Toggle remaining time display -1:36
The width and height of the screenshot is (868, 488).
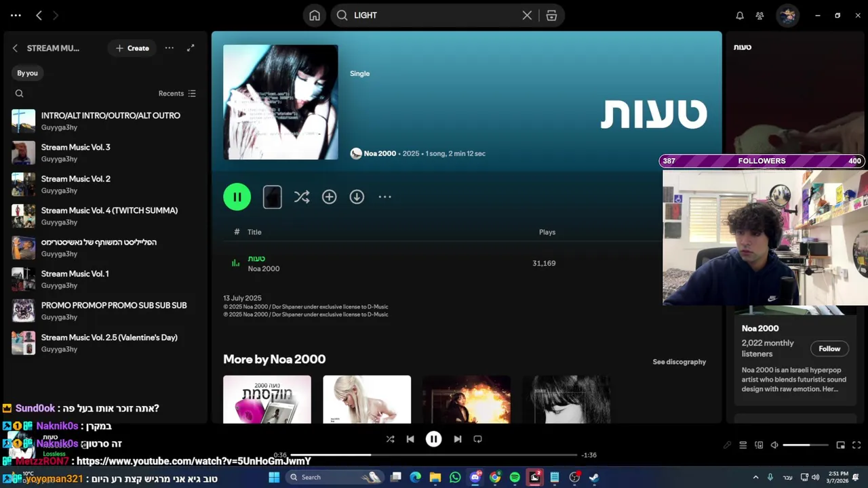click(x=589, y=455)
